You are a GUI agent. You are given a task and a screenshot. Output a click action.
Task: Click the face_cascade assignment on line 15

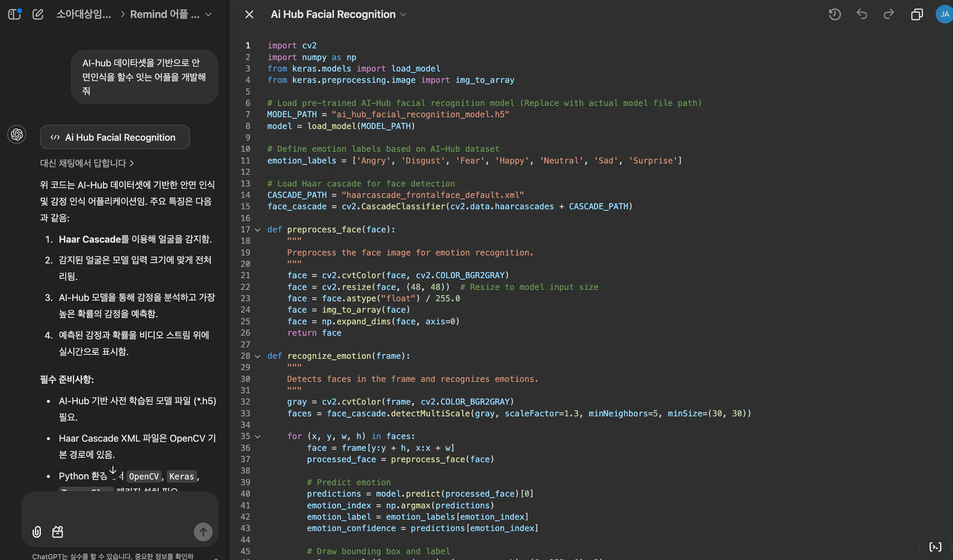tap(450, 206)
